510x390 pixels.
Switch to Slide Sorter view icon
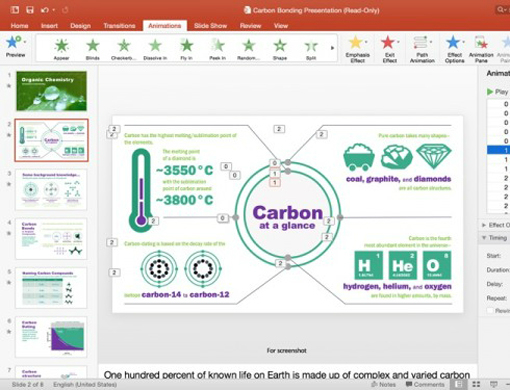click(476, 384)
